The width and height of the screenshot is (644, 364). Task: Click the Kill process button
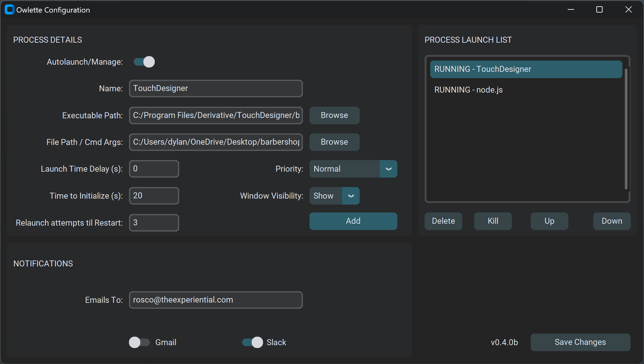492,220
